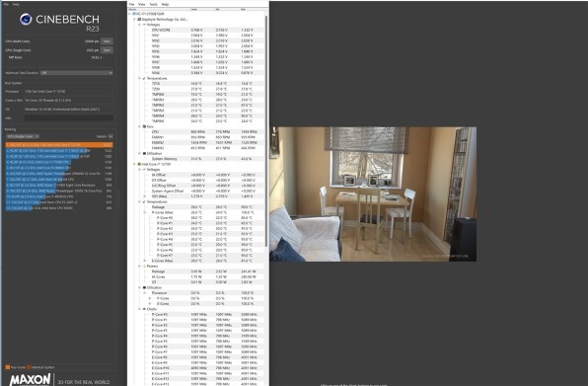The image size is (588, 386).
Task: Toggle the Details button in the Ranking panel
Action: click(x=110, y=136)
